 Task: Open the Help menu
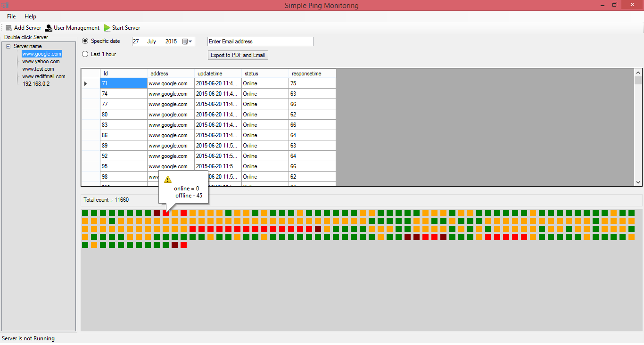click(30, 16)
